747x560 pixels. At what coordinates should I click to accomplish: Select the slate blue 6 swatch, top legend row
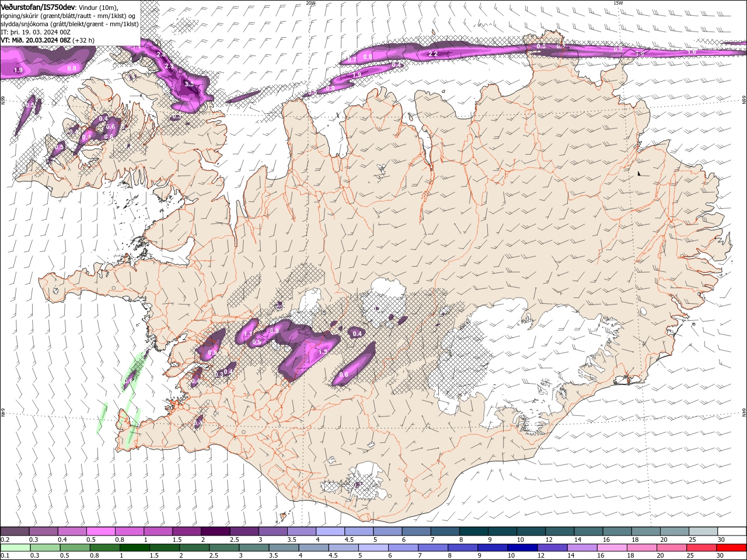point(416,531)
